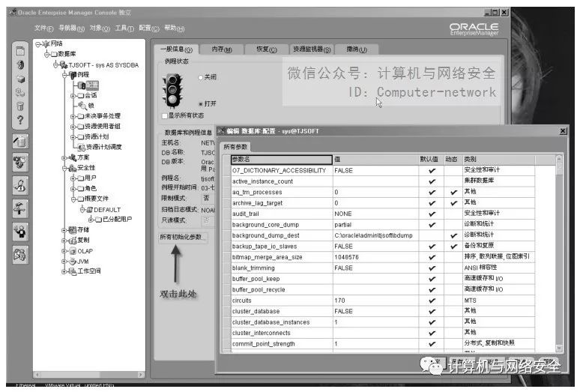The image size is (580, 392).
Task: Click the DEFAULT profile icon in tree
Action: (89, 210)
